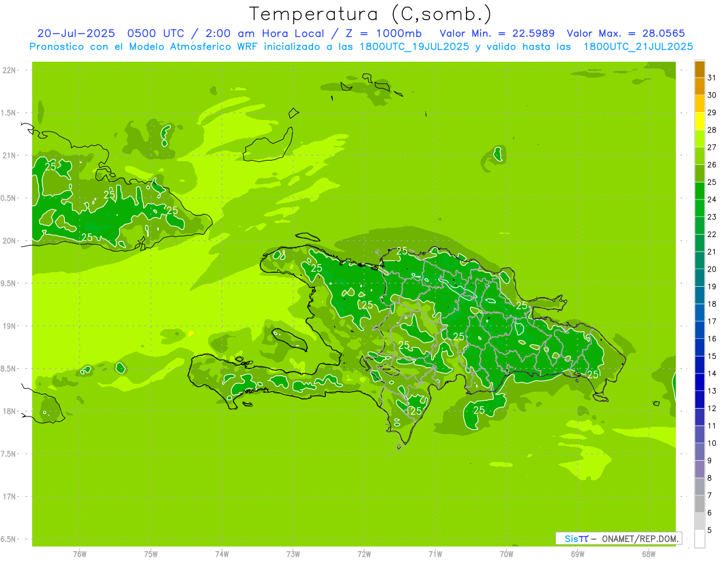Image resolution: width=728 pixels, height=562 pixels.
Task: Click the '21N' latitude axis label
Action: pos(9,156)
